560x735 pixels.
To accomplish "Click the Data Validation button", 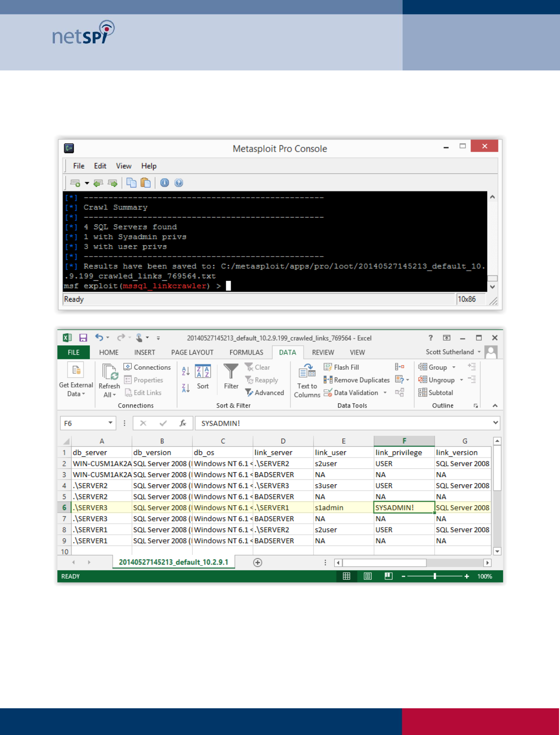I will (351, 393).
